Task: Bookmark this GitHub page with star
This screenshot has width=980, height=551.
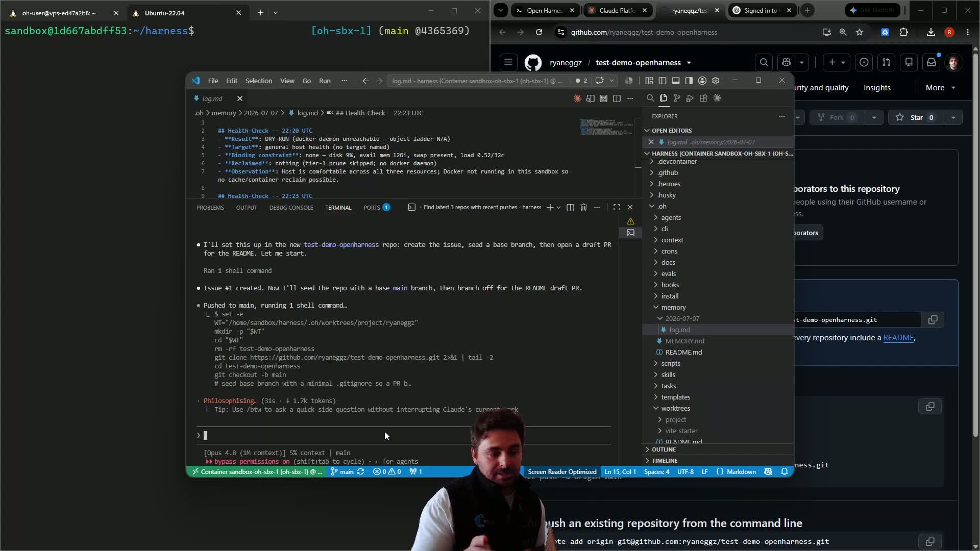Action: tap(860, 32)
